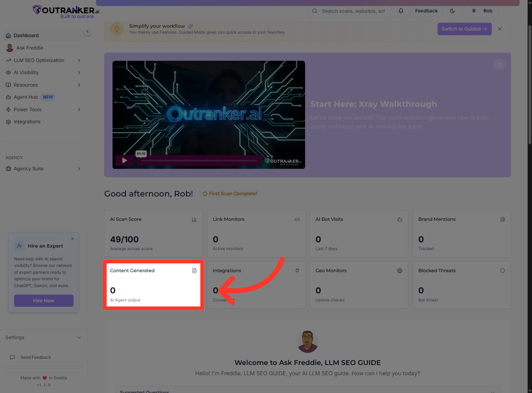The height and width of the screenshot is (393, 532).
Task: Expand the Power Tools chevron
Action: [x=79, y=110]
